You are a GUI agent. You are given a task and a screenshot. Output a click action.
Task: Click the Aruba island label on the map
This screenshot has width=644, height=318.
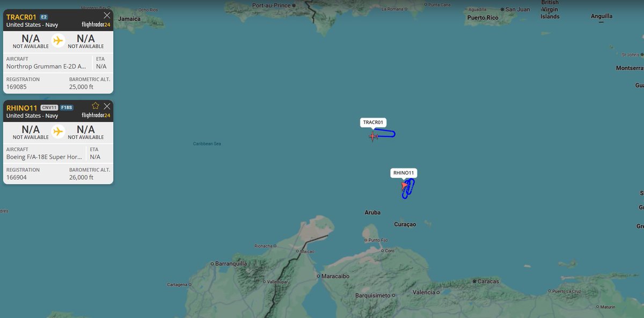(x=372, y=212)
